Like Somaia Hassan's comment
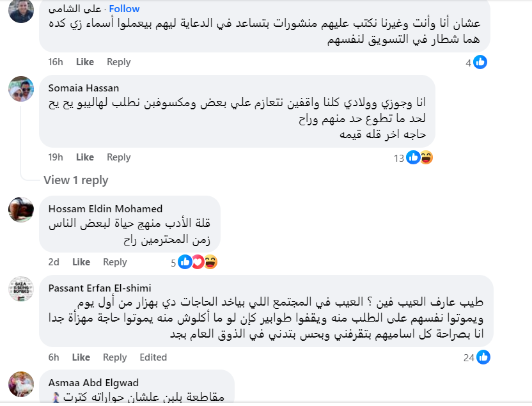The image size is (532, 406). [x=85, y=157]
